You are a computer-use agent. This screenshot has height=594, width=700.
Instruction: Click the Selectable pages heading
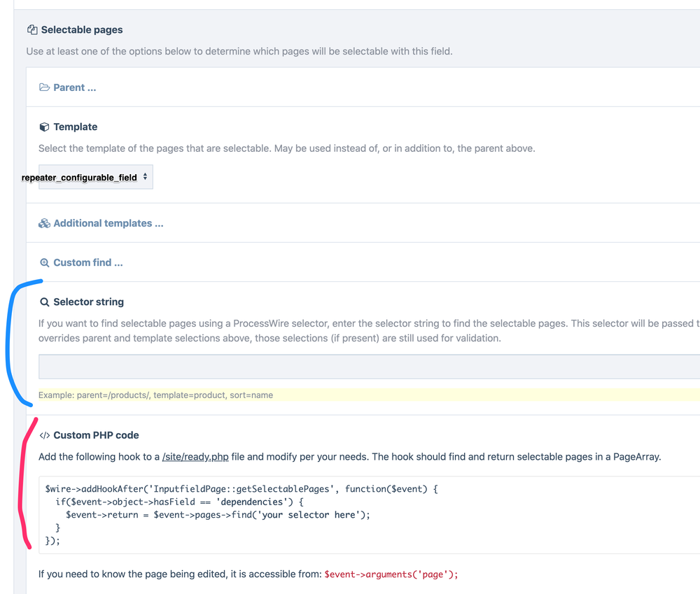tap(81, 30)
